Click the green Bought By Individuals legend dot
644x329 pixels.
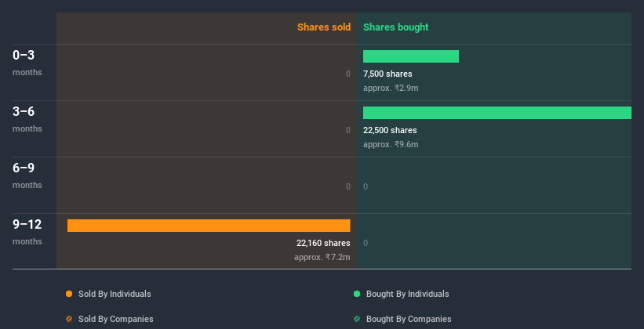click(357, 294)
